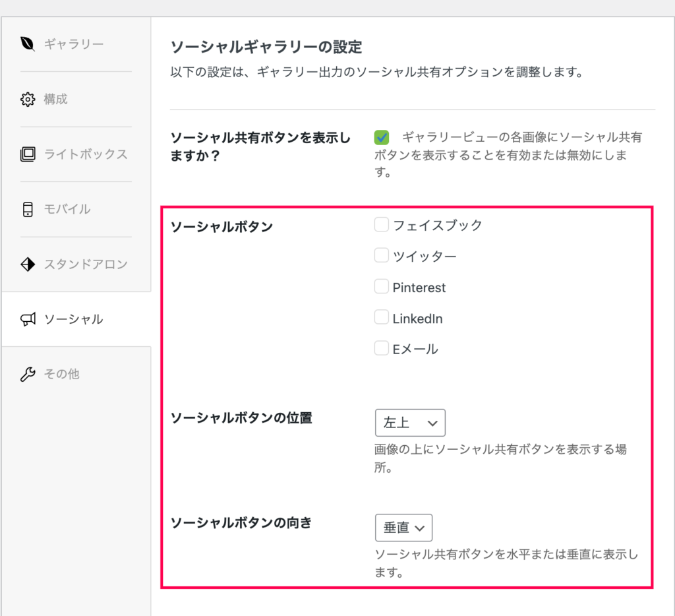Click the ソーシャルボタンの位置 label
This screenshot has height=616, width=675.
241,418
